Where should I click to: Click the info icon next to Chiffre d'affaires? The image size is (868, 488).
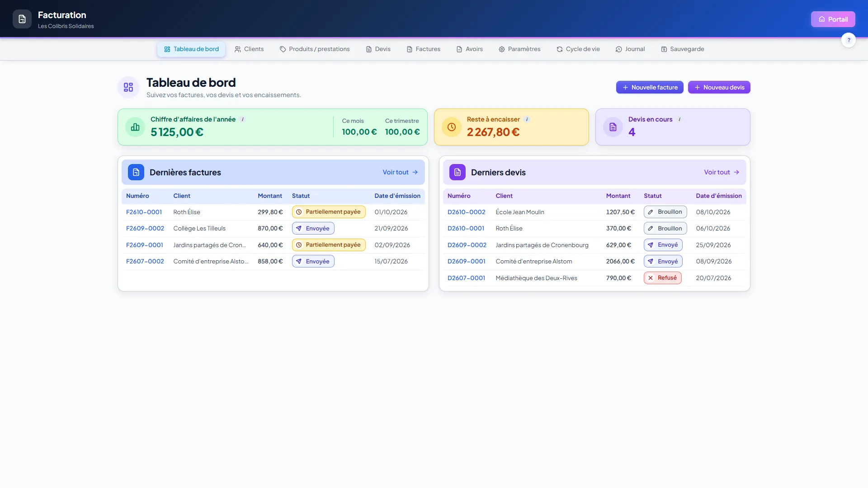[x=243, y=119]
